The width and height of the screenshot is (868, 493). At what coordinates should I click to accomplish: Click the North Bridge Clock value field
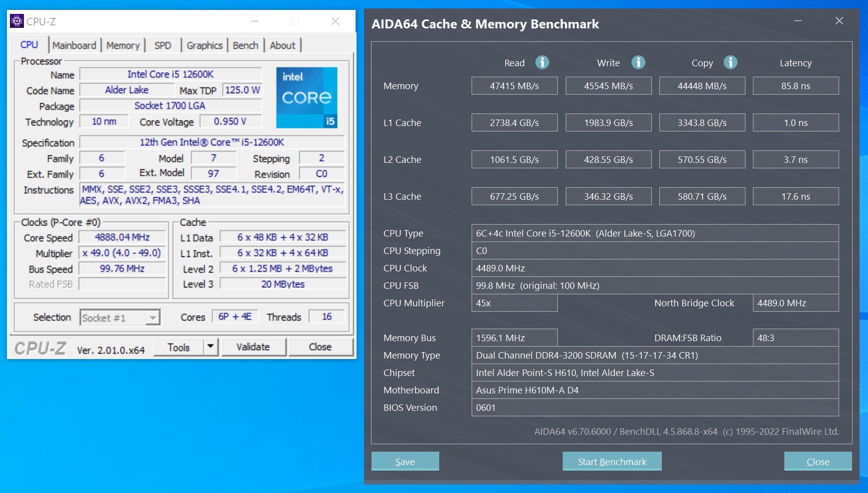(796, 303)
